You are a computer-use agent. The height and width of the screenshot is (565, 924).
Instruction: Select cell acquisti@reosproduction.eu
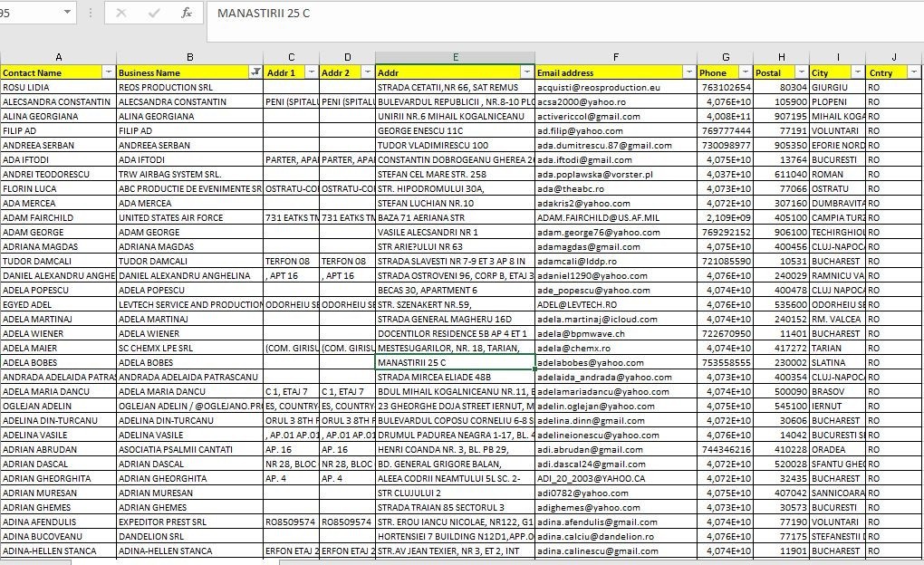(x=616, y=87)
